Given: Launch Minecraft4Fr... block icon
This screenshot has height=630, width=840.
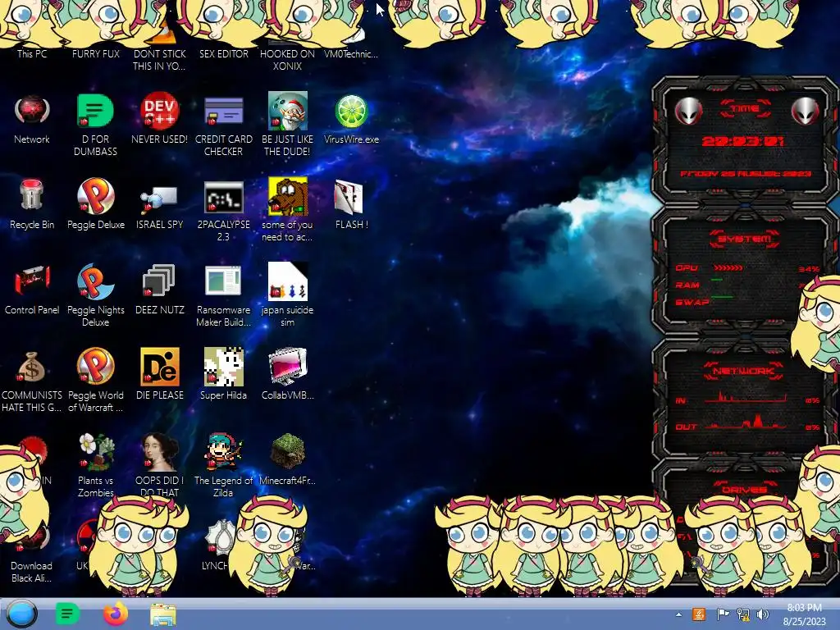Looking at the screenshot, I should tap(288, 451).
